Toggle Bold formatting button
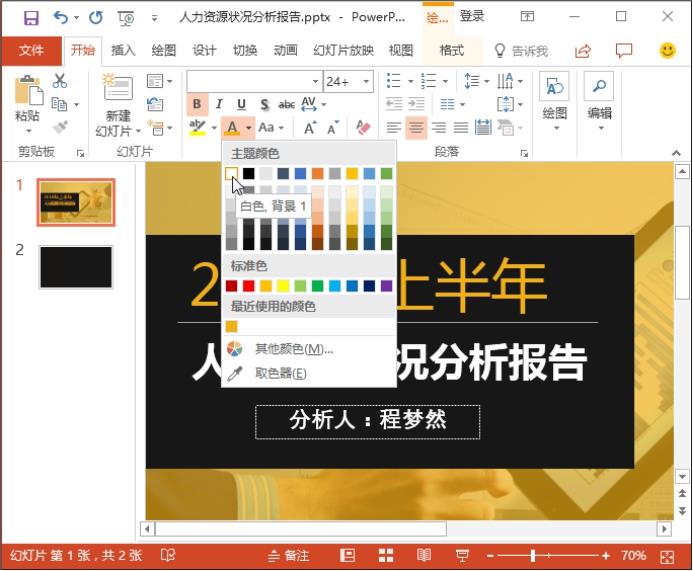The height and width of the screenshot is (571, 693). [x=197, y=104]
